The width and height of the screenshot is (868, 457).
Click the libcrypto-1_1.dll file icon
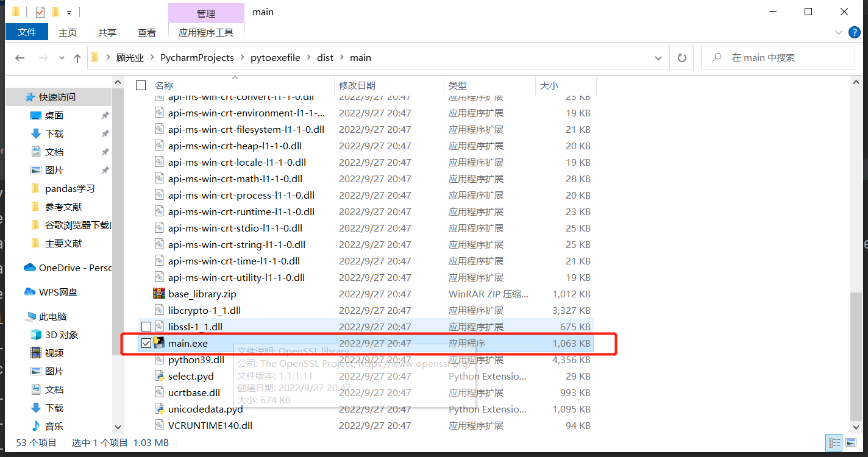(159, 310)
